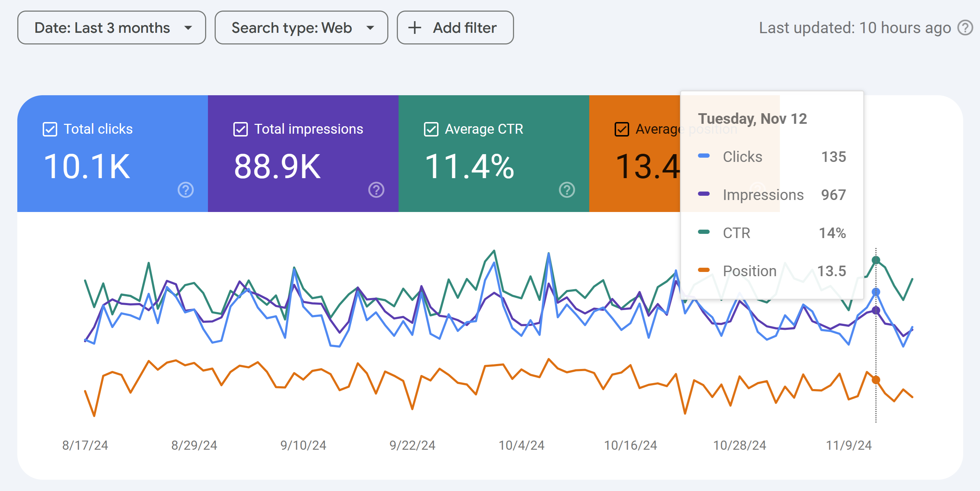This screenshot has width=980, height=491.
Task: Open help icon in Total clicks card
Action: click(186, 190)
